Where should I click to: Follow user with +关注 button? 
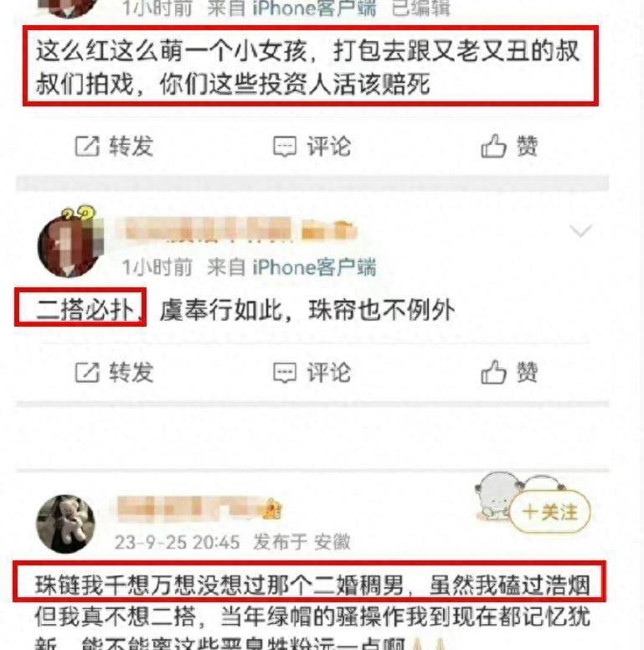(x=549, y=512)
